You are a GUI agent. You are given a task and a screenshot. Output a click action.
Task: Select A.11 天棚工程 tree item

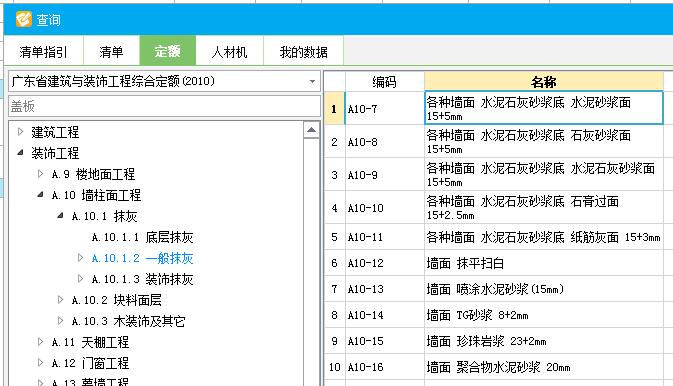(90, 343)
